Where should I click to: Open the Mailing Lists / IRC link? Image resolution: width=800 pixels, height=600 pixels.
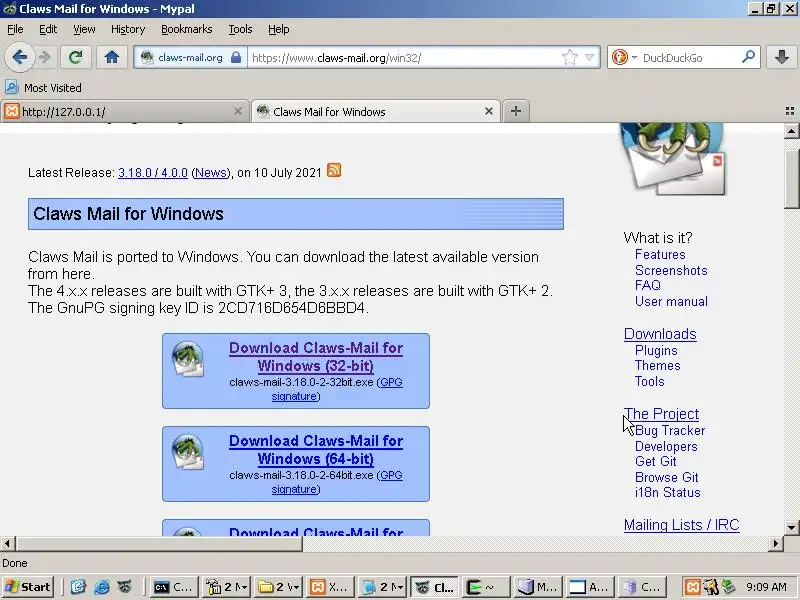[682, 524]
